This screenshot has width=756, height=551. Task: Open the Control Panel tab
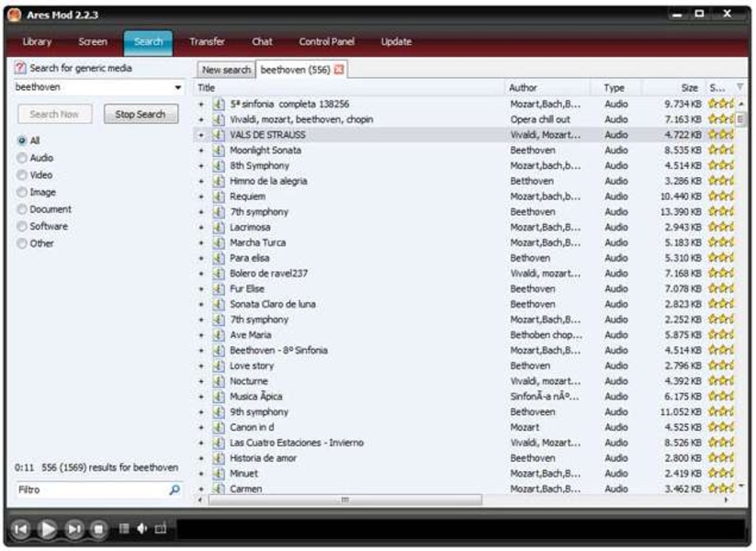tap(327, 42)
